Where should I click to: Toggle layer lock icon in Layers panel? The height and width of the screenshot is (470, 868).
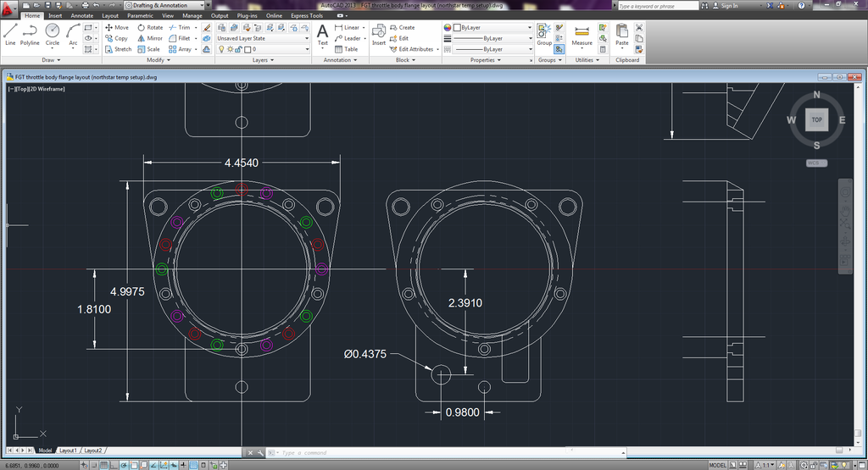(239, 49)
